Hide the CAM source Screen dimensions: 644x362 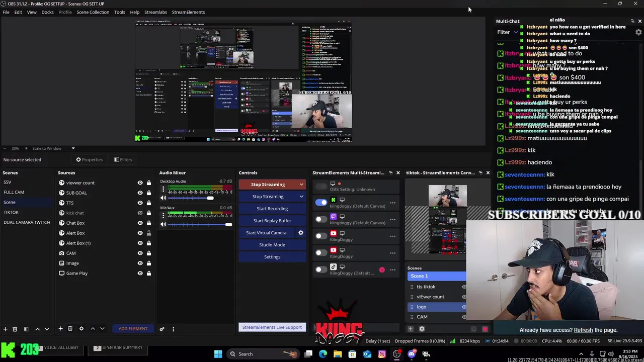click(x=140, y=253)
